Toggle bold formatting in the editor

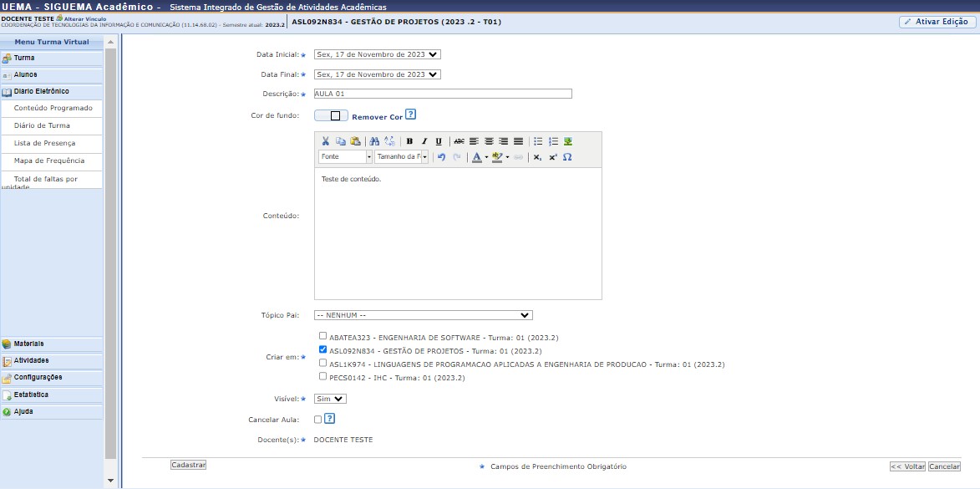pos(409,141)
